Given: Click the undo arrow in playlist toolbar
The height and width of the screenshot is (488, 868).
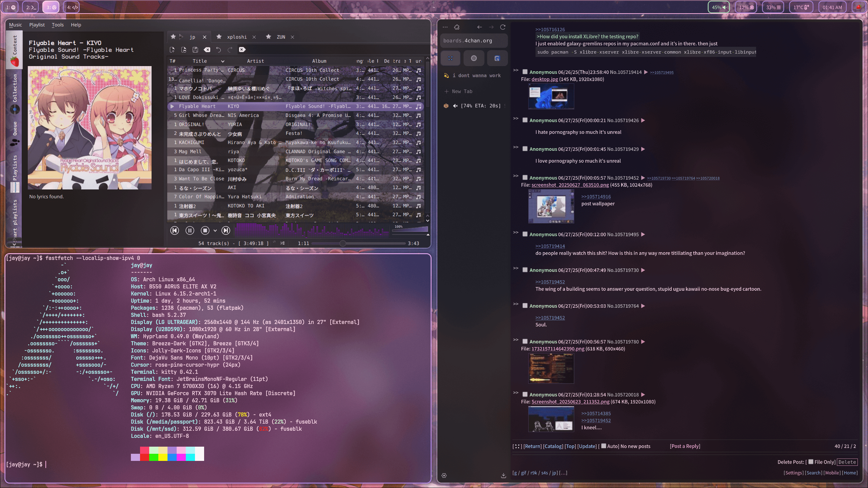Looking at the screenshot, I should click(218, 49).
